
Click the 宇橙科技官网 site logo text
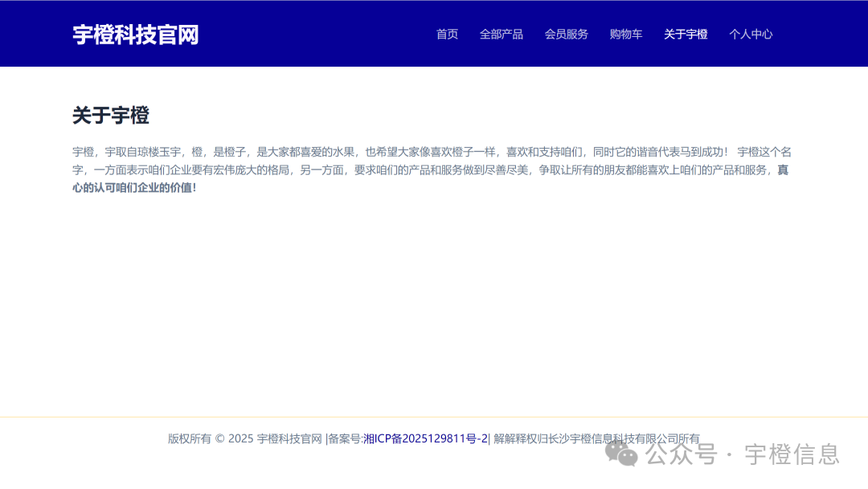tap(137, 35)
